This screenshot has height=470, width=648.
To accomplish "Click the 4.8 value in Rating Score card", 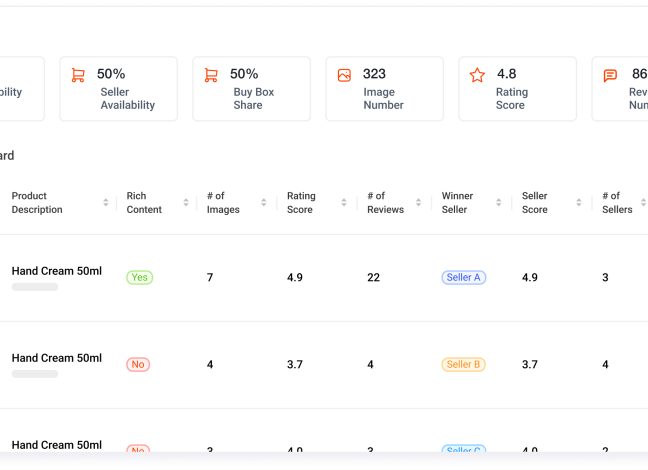I will tap(507, 74).
